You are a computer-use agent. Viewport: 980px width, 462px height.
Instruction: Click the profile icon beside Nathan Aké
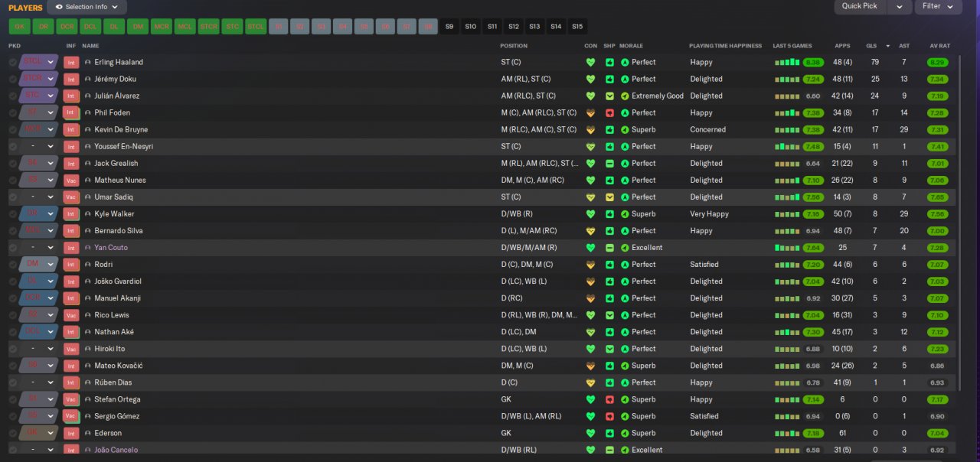point(88,332)
